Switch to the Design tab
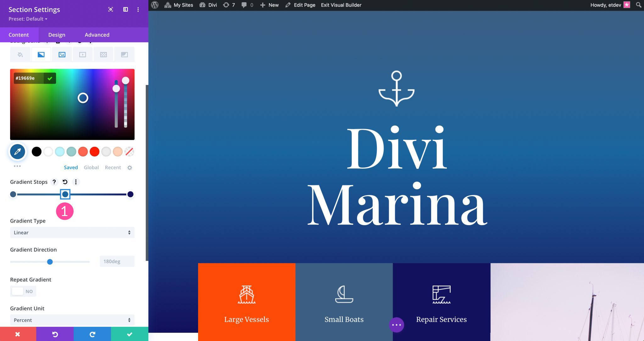 point(57,35)
